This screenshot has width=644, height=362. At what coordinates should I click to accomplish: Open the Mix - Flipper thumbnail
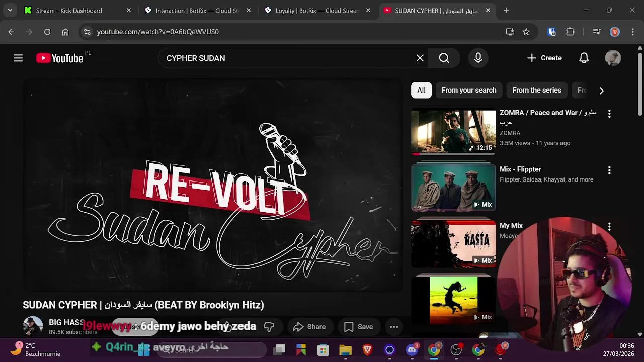click(x=453, y=187)
